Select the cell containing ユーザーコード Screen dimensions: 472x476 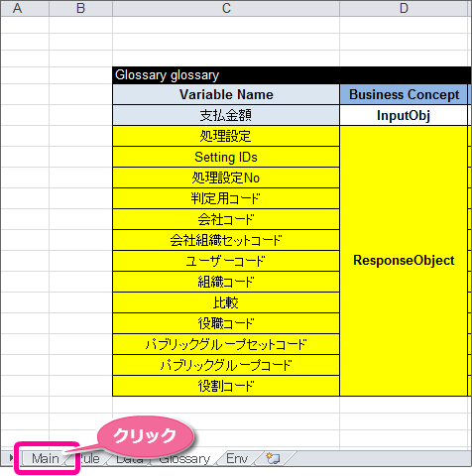tap(226, 261)
